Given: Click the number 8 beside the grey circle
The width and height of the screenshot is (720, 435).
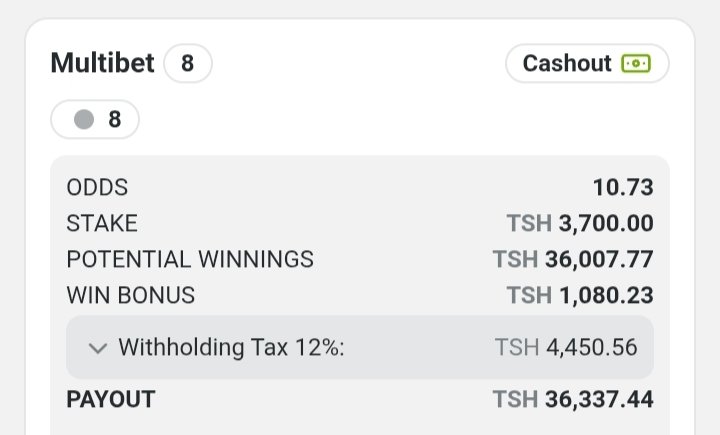Looking at the screenshot, I should click(115, 119).
